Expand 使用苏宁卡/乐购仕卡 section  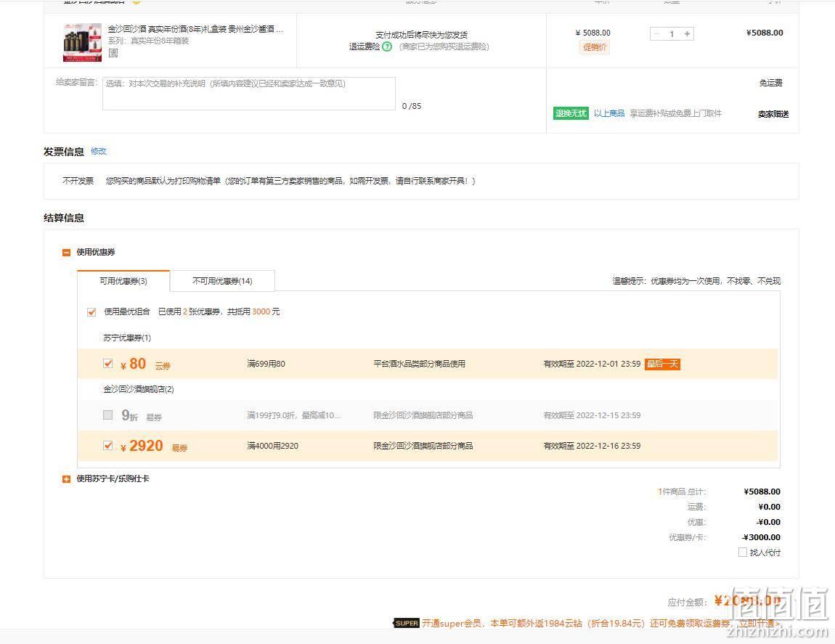point(67,479)
